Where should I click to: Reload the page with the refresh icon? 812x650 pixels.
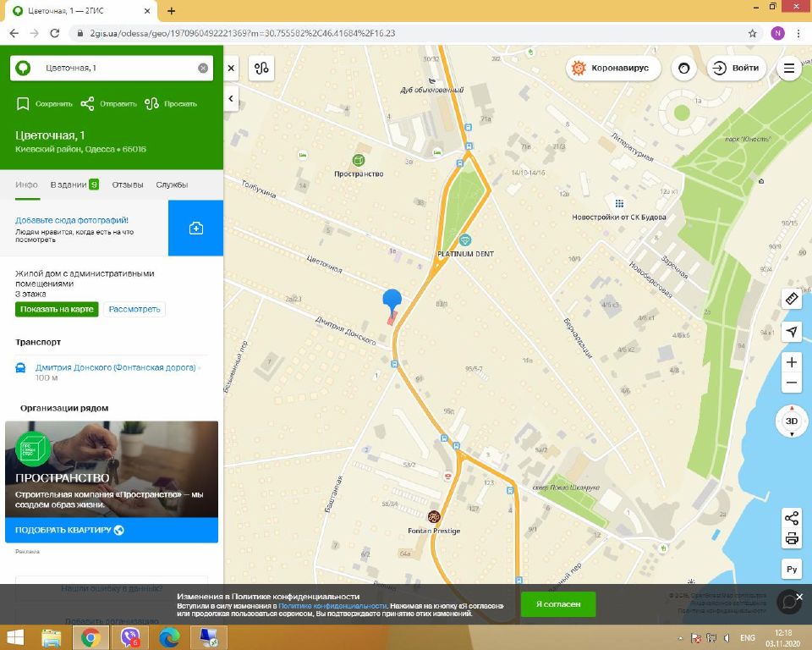coord(54,33)
